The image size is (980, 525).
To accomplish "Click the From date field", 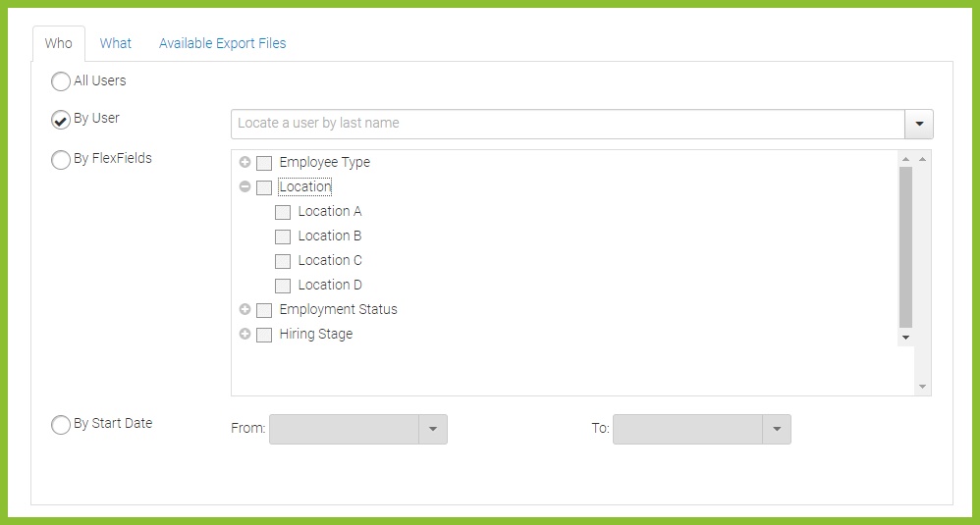I will click(344, 430).
